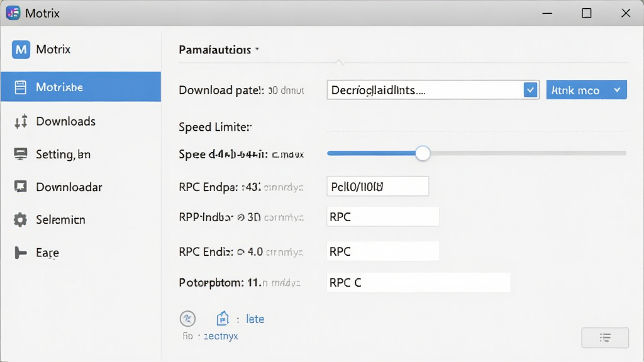Click the RPP-Indba RPC input field

click(x=383, y=216)
